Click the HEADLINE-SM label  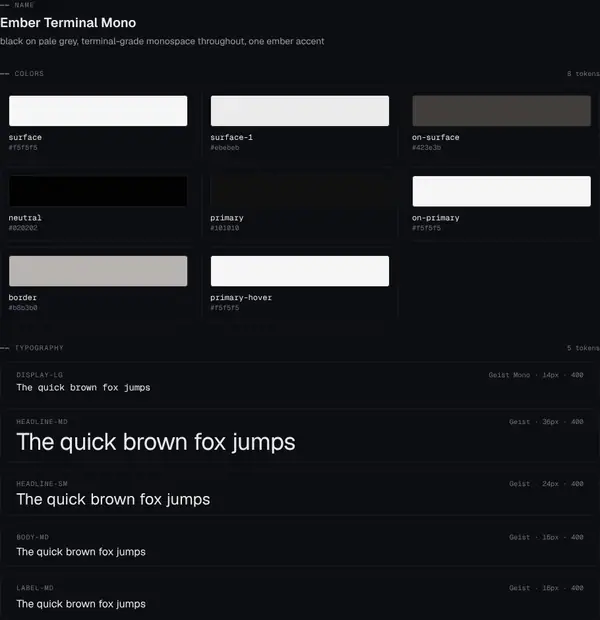[x=42, y=484]
